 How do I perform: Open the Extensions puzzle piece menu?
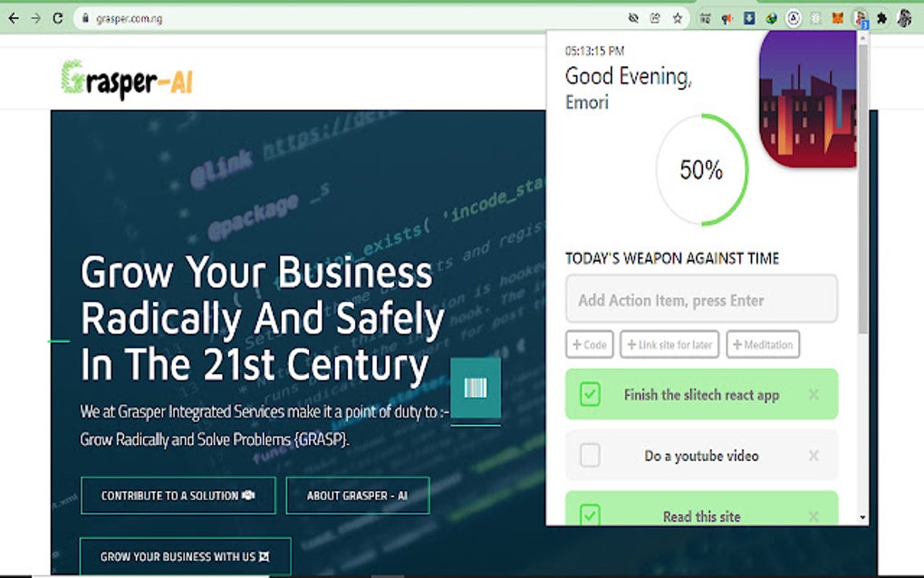(881, 18)
